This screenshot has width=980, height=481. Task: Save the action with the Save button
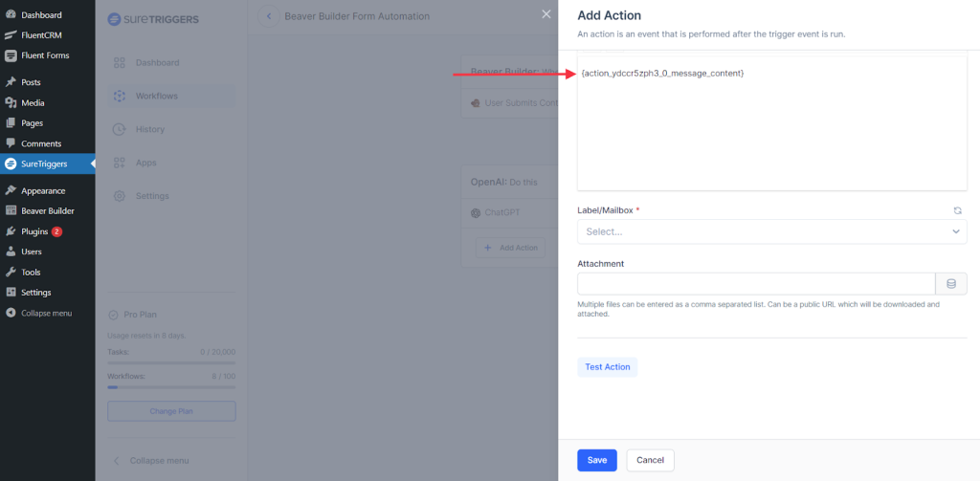(596, 460)
